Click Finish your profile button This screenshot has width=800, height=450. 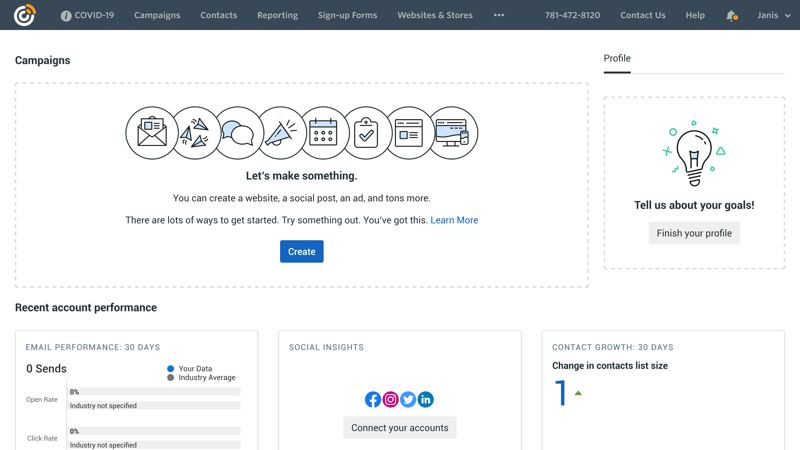(x=694, y=233)
